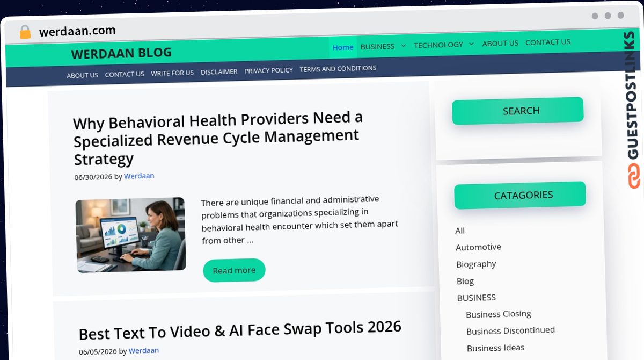Open thumbnail of woman at computer
Image resolution: width=644 pixels, height=360 pixels.
click(x=130, y=235)
